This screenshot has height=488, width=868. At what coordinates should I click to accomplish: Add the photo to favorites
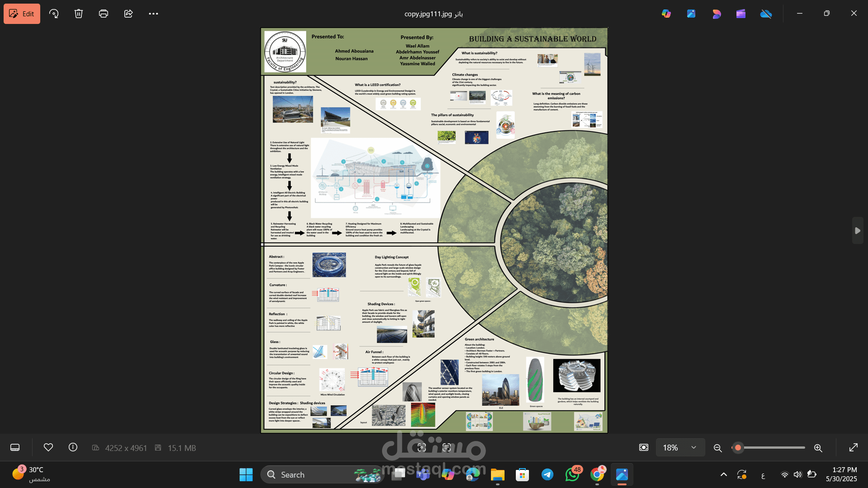point(48,447)
